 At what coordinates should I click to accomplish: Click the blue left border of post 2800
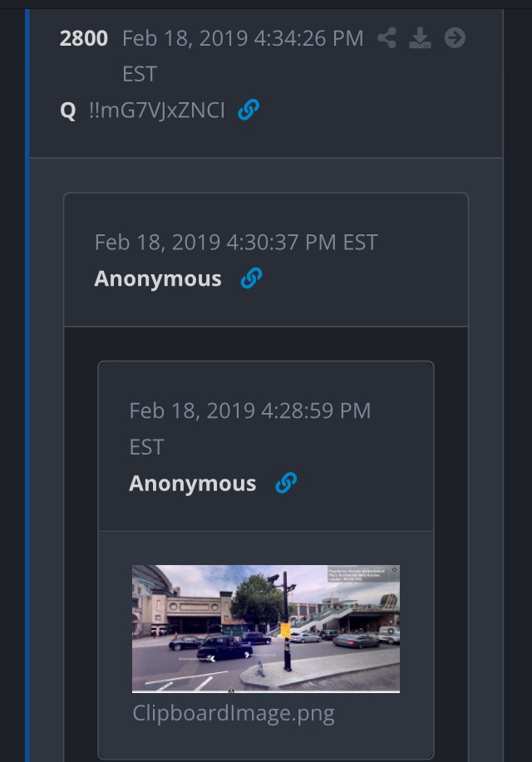pos(27,386)
